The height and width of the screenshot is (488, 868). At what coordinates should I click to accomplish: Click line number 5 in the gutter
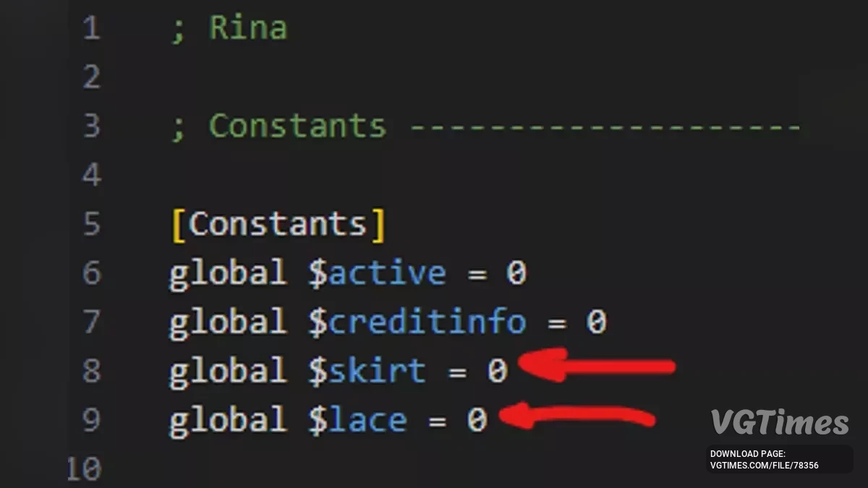(92, 224)
